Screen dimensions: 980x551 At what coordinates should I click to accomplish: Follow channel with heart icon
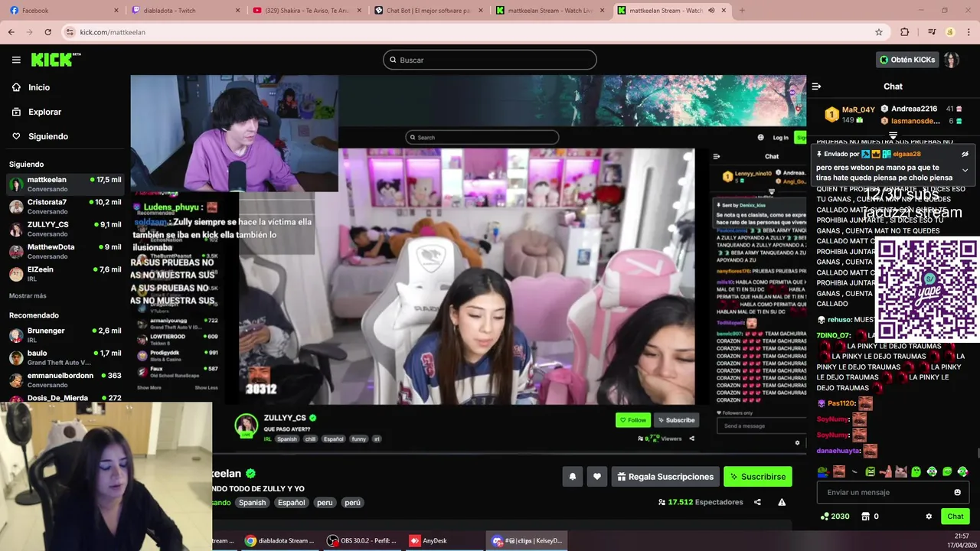597,477
